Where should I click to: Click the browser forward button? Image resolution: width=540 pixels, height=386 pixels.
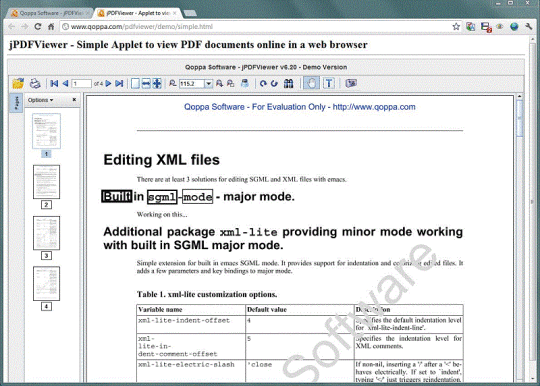pos(24,27)
